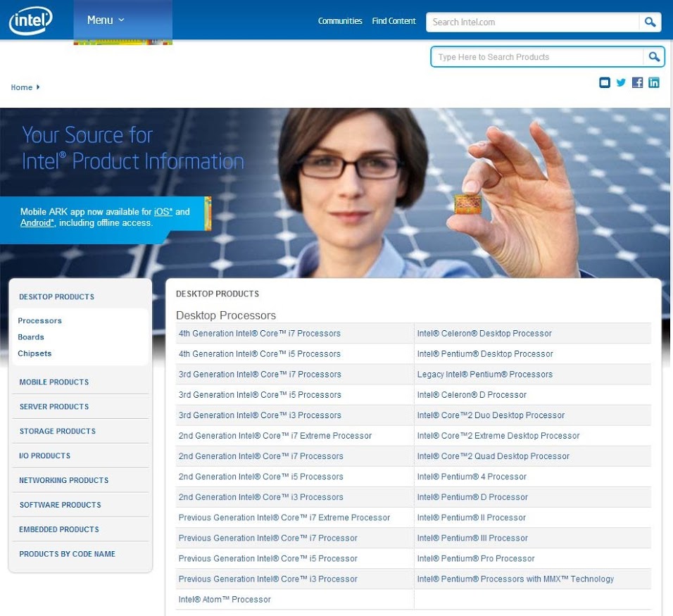Open 3rd Generation Core i3 Processors
The height and width of the screenshot is (616, 673).
(260, 415)
